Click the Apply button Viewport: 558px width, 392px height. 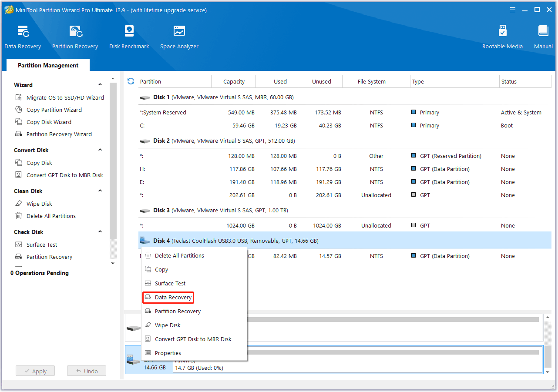tap(35, 371)
